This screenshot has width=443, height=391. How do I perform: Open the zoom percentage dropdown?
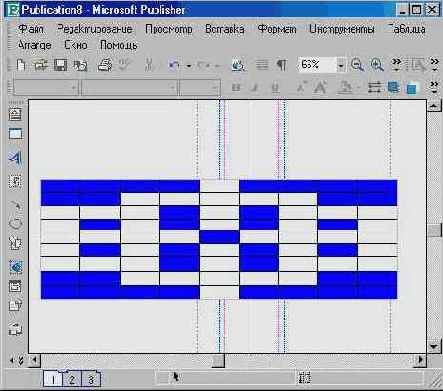pos(341,65)
